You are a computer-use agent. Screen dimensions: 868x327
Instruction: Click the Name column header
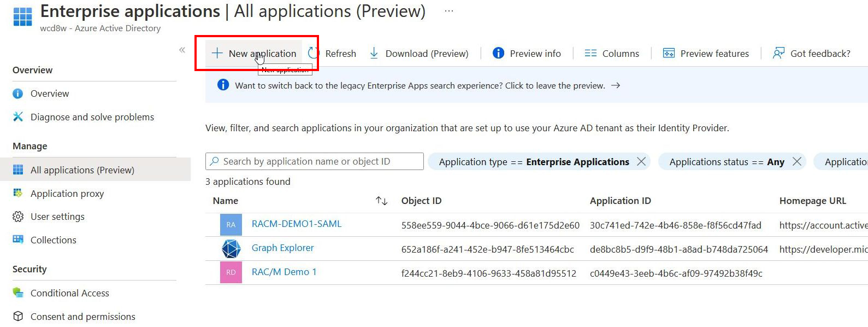point(226,201)
